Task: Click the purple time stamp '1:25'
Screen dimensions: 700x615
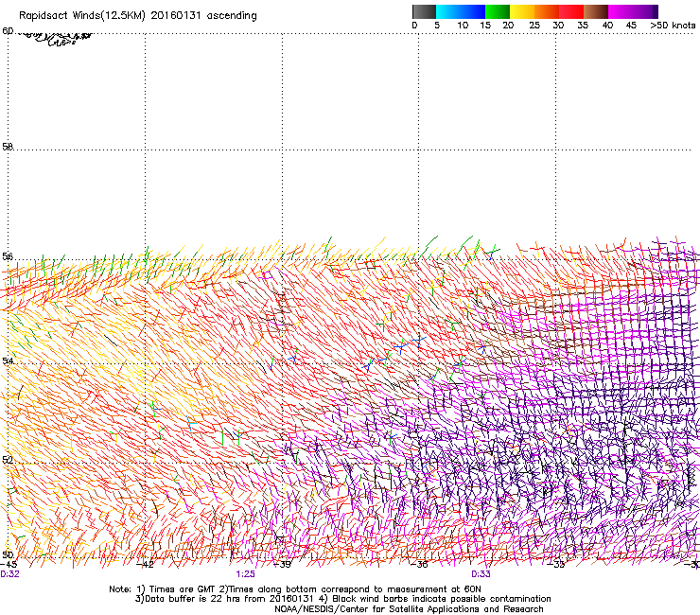Action: point(246,574)
